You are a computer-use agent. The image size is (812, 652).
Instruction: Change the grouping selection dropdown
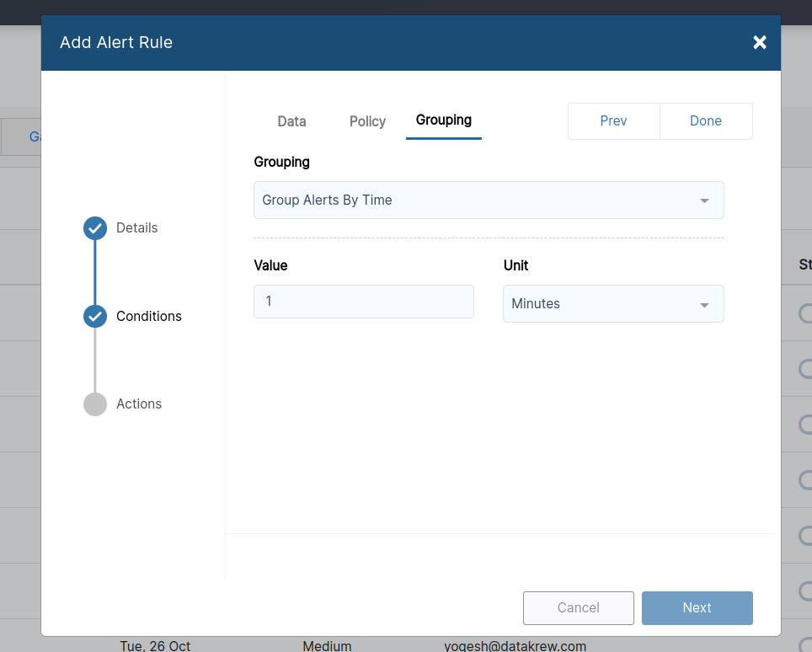click(489, 200)
